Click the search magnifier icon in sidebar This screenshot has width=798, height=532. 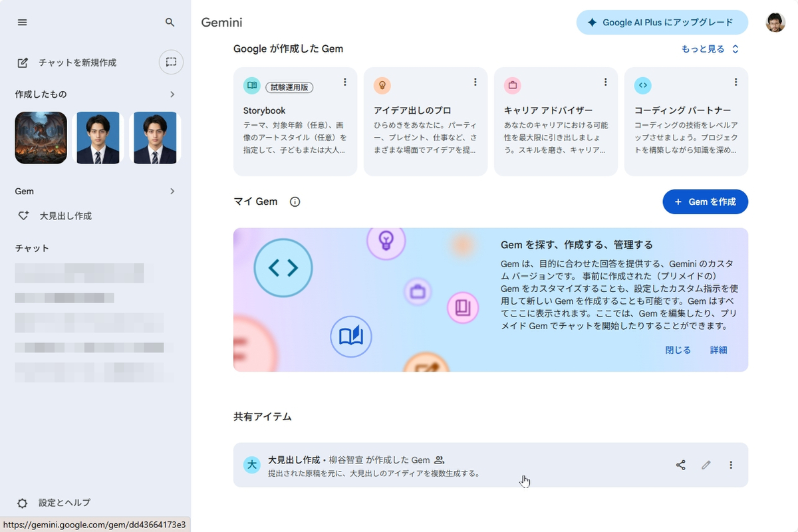(x=170, y=23)
